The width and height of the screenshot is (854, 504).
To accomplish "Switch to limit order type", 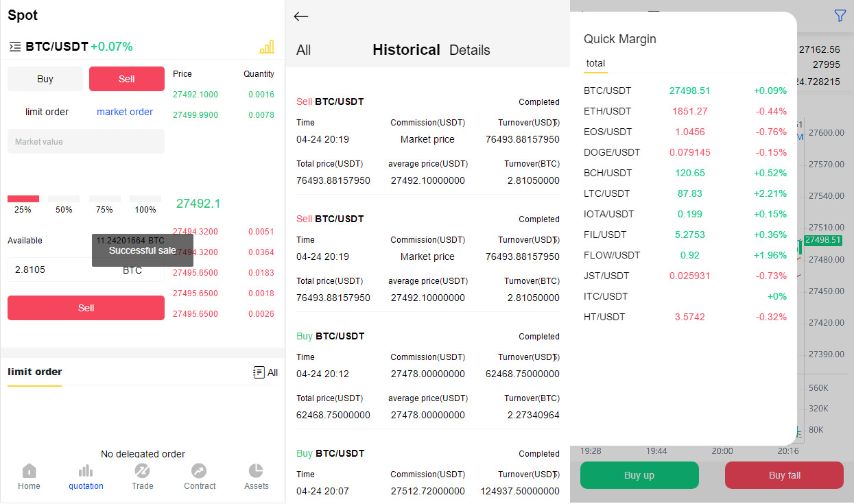I will click(47, 112).
